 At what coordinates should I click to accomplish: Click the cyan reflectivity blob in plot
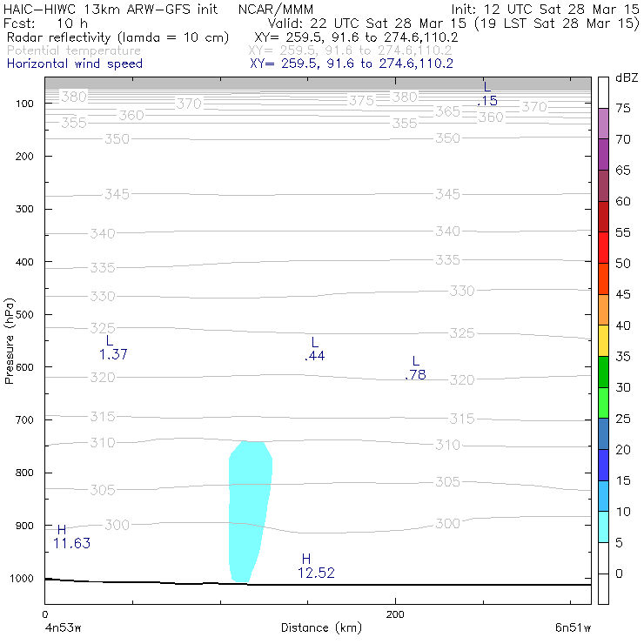click(x=249, y=512)
